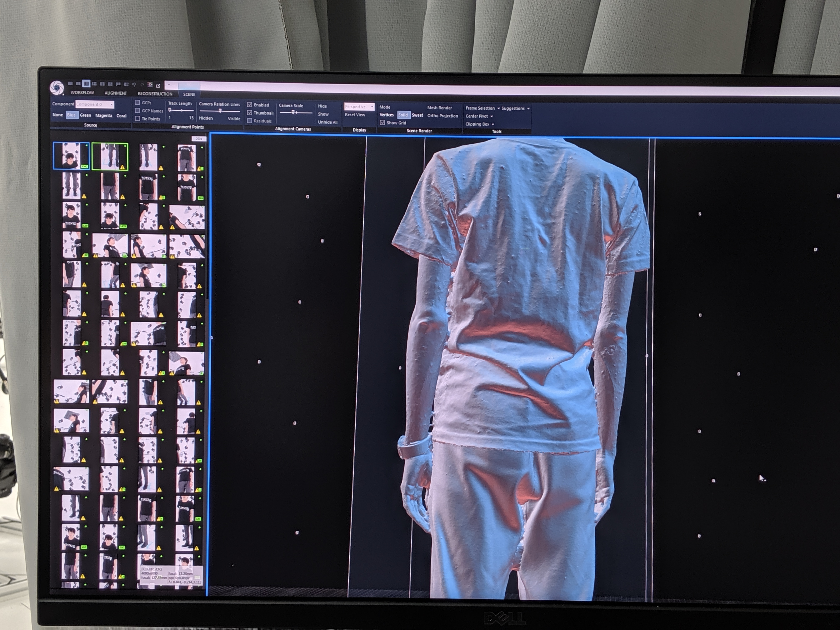Viewport: 840px width, 630px height.
Task: Enable the Tie Points checkbox
Action: tap(137, 119)
